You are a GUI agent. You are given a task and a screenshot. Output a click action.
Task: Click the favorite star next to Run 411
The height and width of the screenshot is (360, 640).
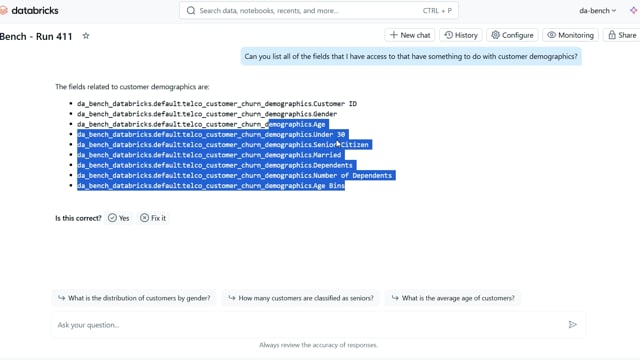[x=86, y=36]
